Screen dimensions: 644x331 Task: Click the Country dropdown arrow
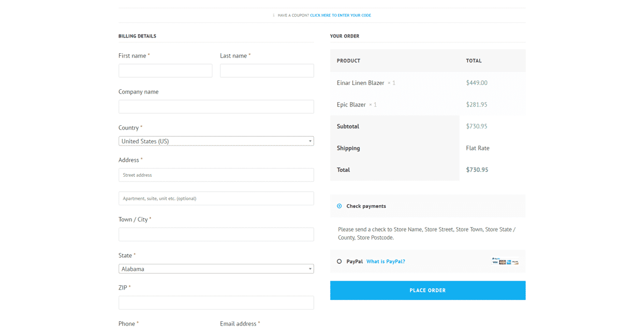click(310, 141)
